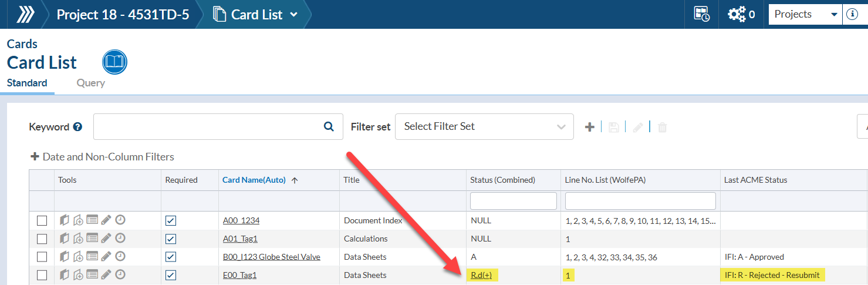Open the B00_I123 Globe Steel Valve card link
This screenshot has width=868, height=285.
(x=271, y=257)
